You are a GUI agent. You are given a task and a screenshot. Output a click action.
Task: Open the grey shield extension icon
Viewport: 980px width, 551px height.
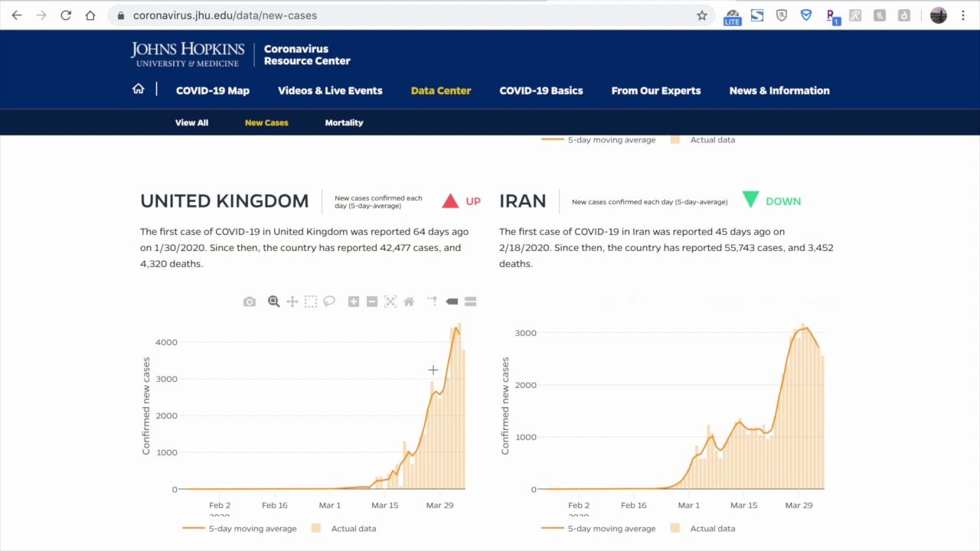[x=782, y=15]
